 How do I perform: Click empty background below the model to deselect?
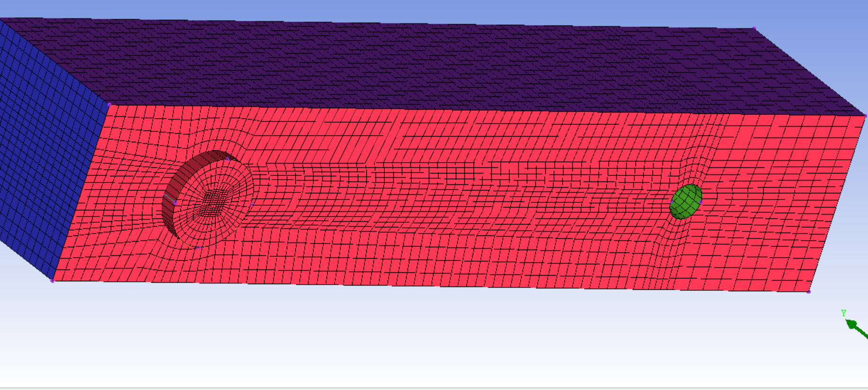[426, 340]
